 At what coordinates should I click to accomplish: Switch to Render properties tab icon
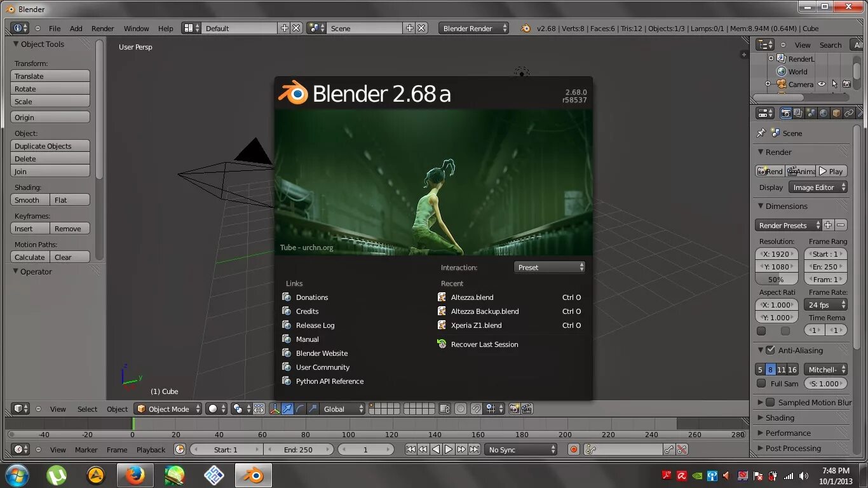point(786,113)
